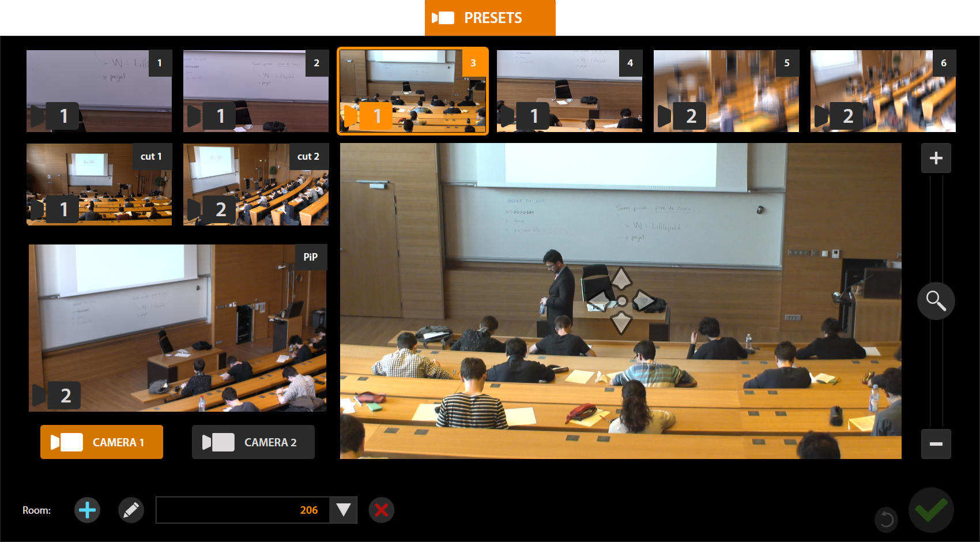
Task: Click the room number field showing 206
Action: tap(243, 510)
